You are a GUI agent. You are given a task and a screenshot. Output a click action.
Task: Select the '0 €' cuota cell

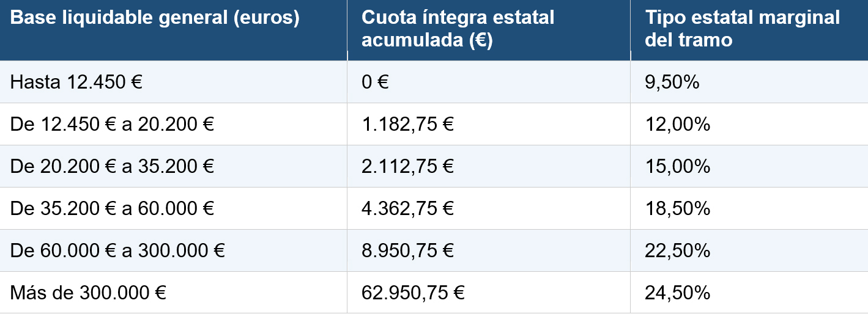[x=375, y=82]
